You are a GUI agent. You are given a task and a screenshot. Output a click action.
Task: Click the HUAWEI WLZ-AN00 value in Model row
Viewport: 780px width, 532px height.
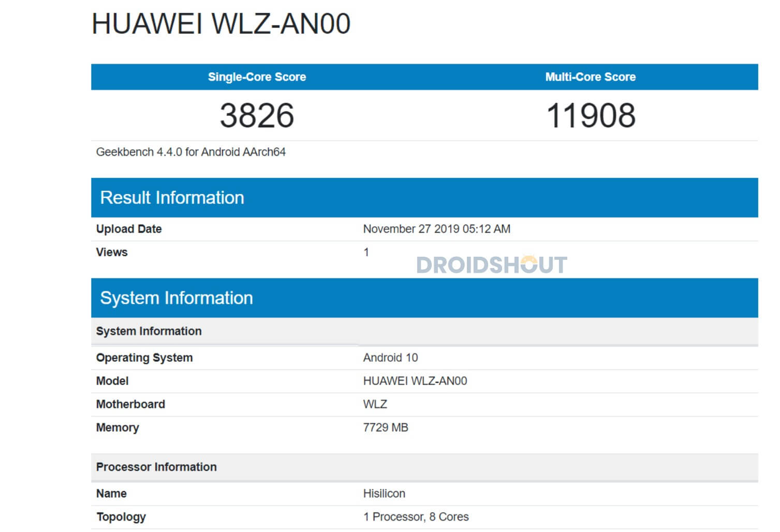[415, 381]
